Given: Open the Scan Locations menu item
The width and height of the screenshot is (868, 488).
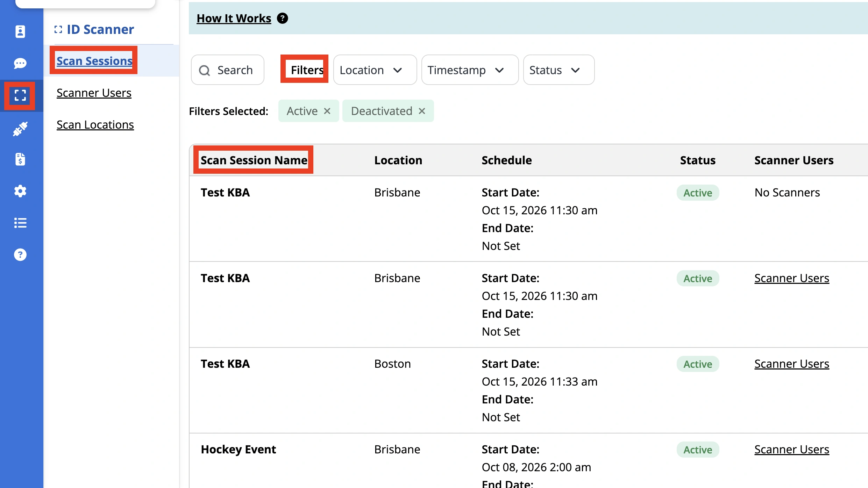Looking at the screenshot, I should click(x=95, y=125).
